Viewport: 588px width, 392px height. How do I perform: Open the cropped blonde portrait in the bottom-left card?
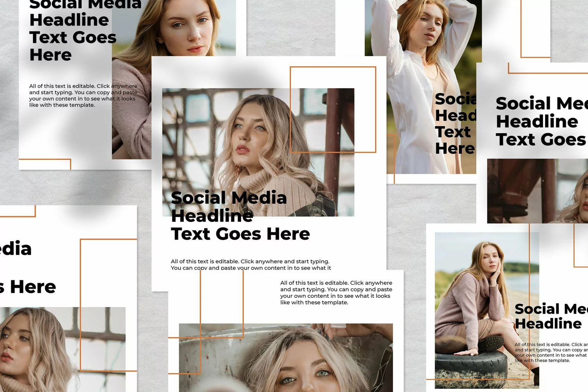[63, 349]
